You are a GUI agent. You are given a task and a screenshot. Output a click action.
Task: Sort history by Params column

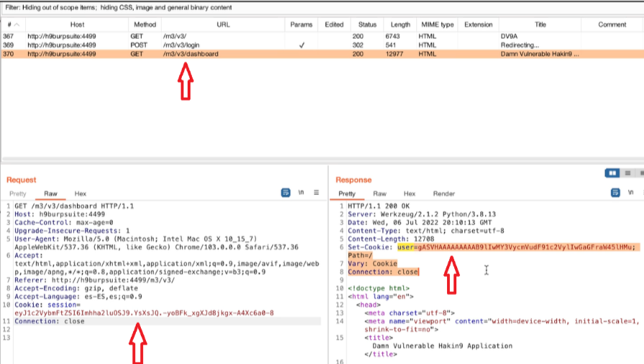point(301,24)
